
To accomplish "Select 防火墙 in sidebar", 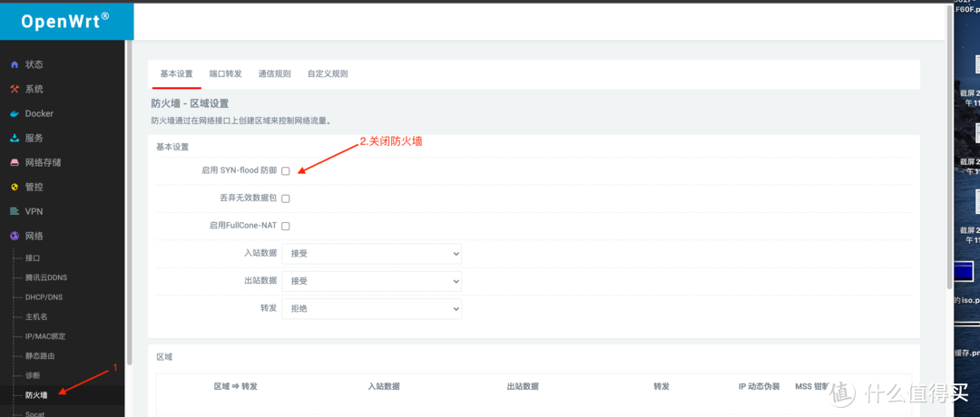I will 36,395.
